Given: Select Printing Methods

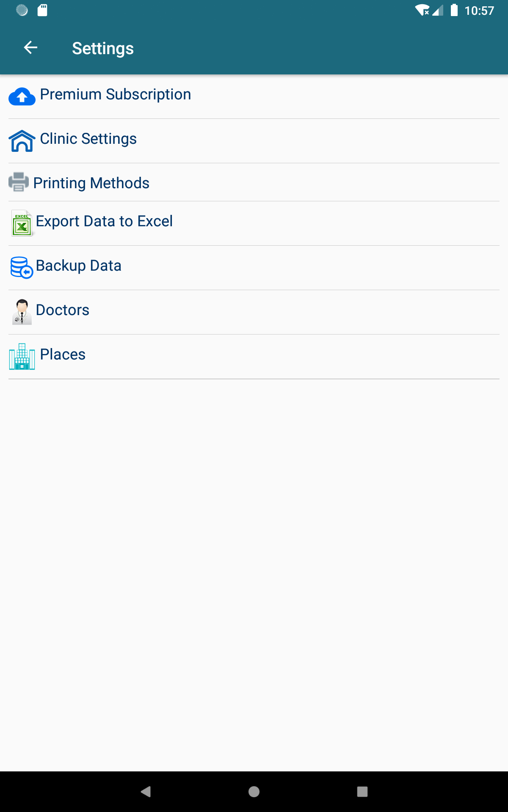Looking at the screenshot, I should click(91, 183).
